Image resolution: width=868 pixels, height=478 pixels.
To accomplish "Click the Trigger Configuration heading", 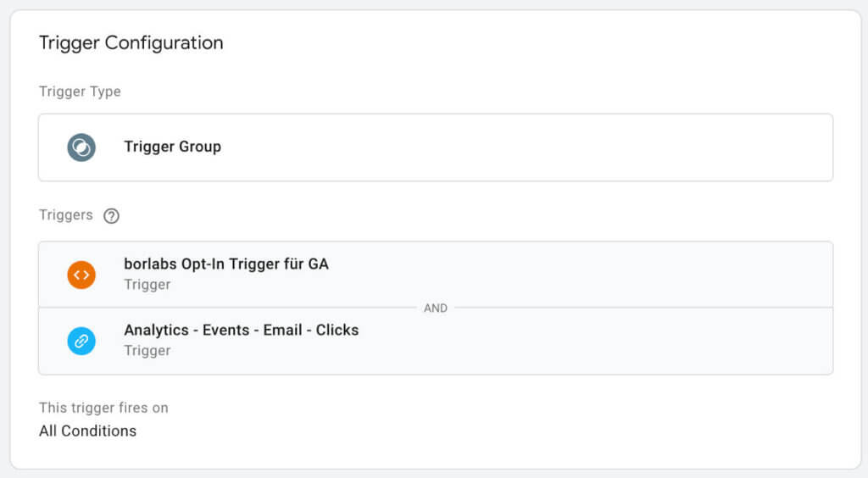I will pos(131,42).
